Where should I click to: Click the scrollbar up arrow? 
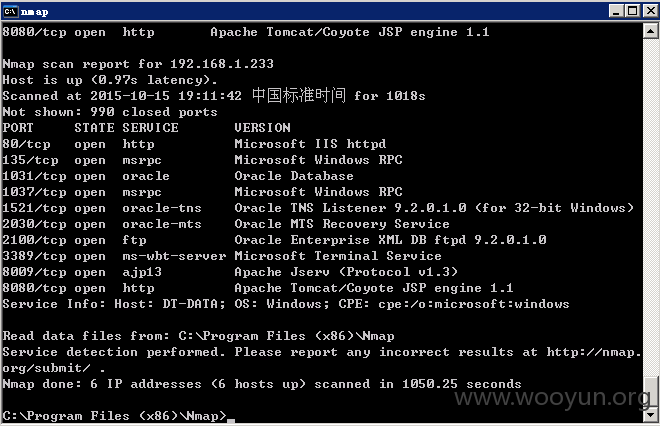(651, 32)
